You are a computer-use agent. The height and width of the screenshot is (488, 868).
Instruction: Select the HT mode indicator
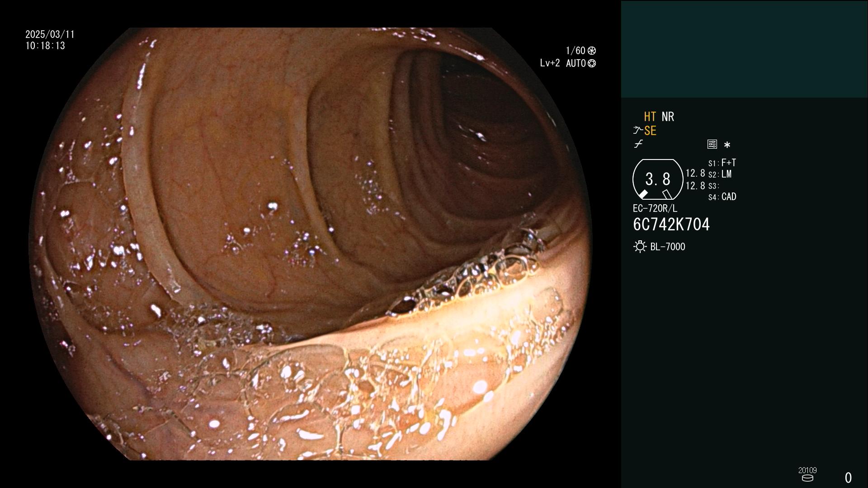(650, 117)
